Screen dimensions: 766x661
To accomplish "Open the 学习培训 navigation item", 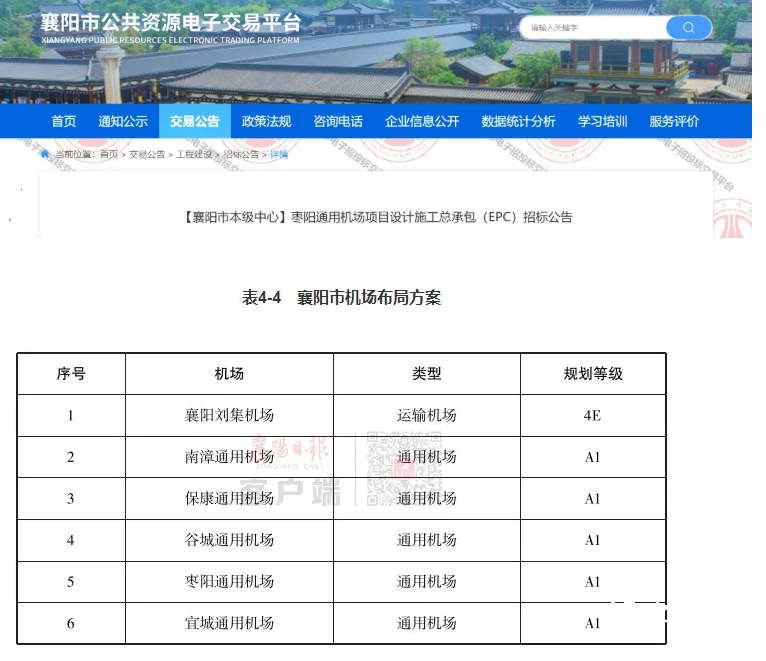I will tap(602, 121).
